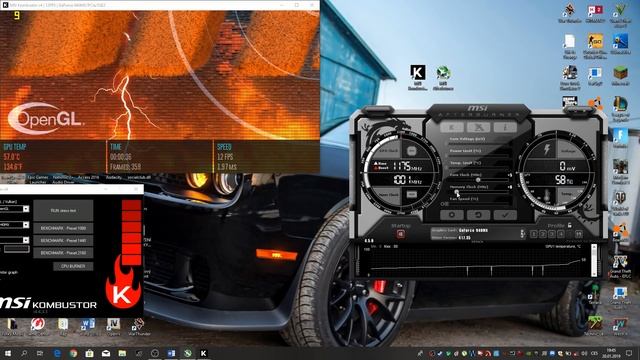
Task: Open MSI Kombustor desktop shortcut
Action: coord(418,77)
